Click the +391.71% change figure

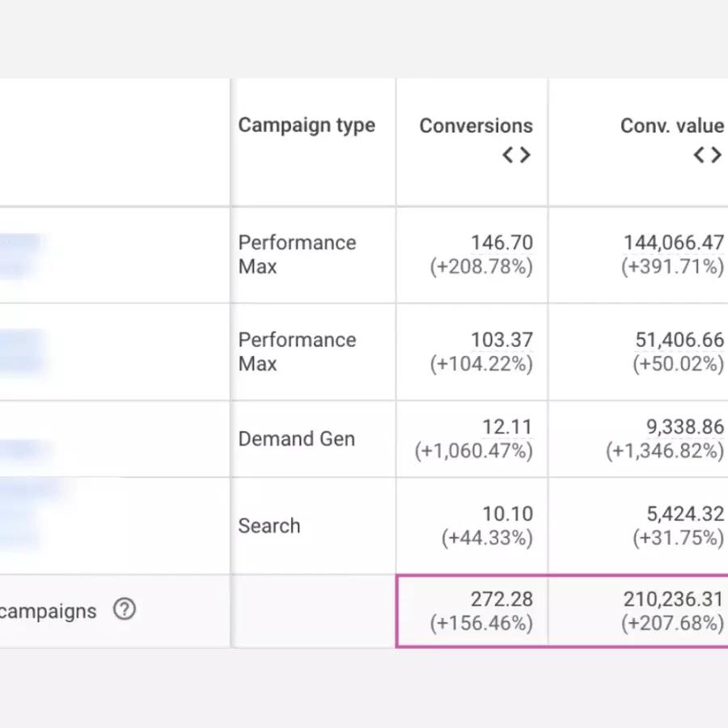point(673,267)
